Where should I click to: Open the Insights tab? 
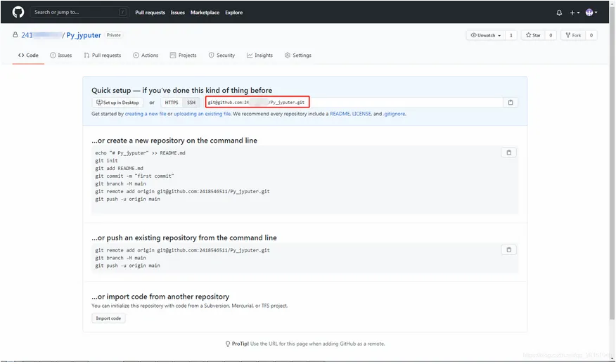click(x=259, y=56)
